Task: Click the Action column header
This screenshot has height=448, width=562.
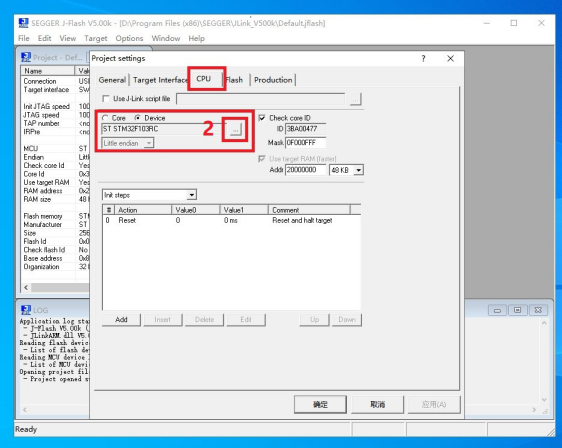Action: [143, 210]
